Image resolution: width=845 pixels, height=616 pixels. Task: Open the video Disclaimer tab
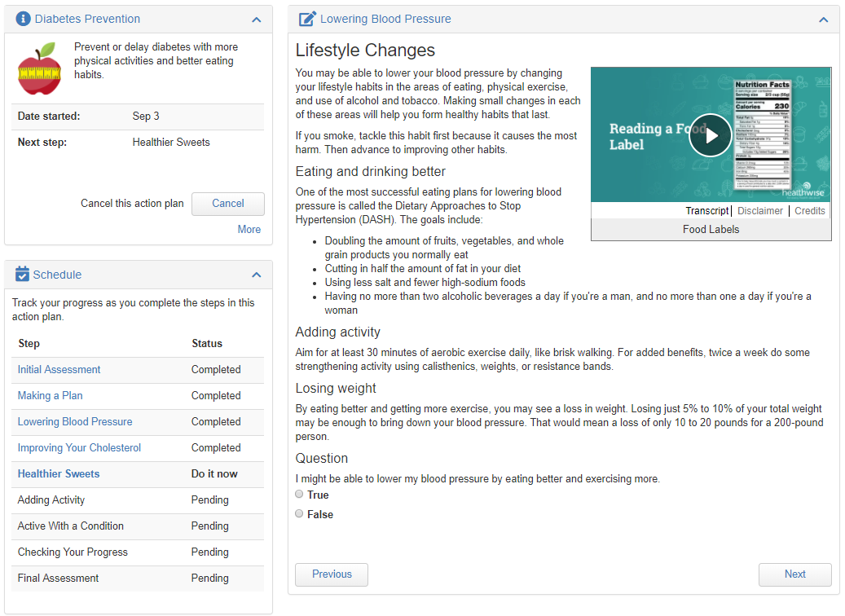(760, 211)
